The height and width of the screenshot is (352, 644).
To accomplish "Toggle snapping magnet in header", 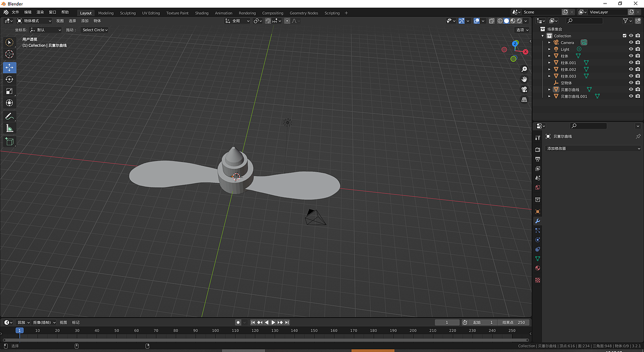I will click(268, 21).
